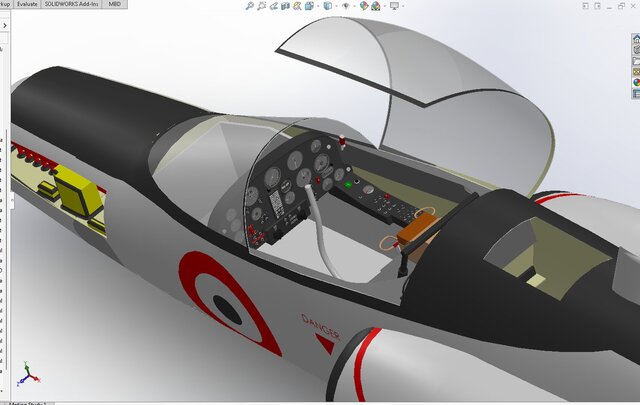The width and height of the screenshot is (640, 405).
Task: Open the Design Library task pane tab
Action: click(636, 50)
